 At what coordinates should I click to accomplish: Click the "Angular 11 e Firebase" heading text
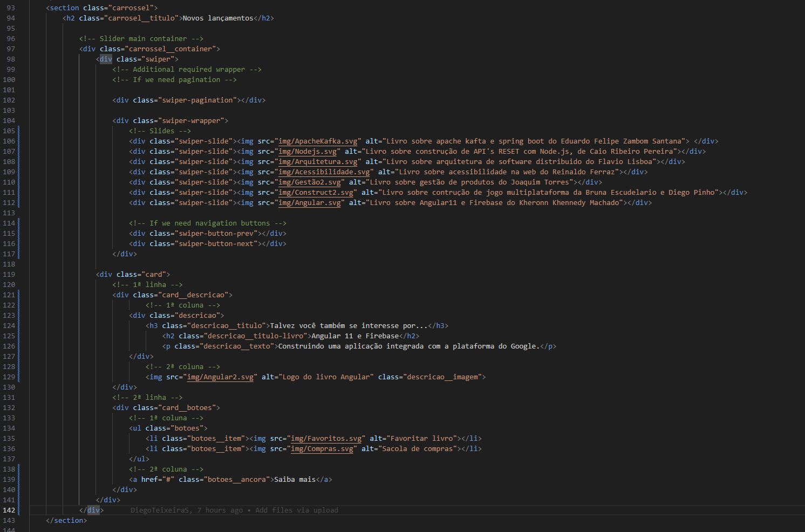point(355,336)
